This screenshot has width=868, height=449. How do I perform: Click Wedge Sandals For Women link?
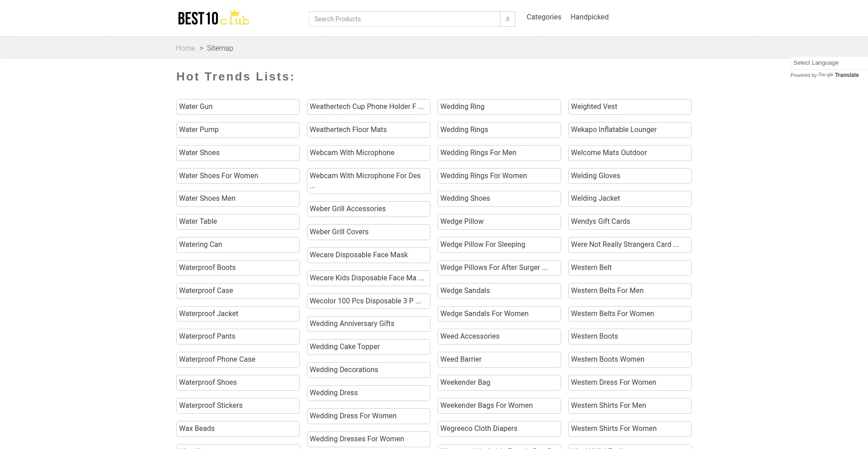[499, 314]
